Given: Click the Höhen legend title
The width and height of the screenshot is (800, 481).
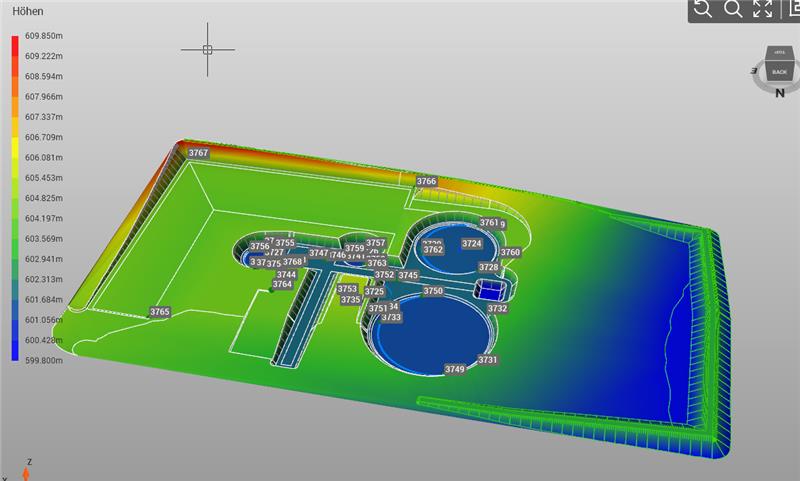Looking at the screenshot, I should [28, 11].
